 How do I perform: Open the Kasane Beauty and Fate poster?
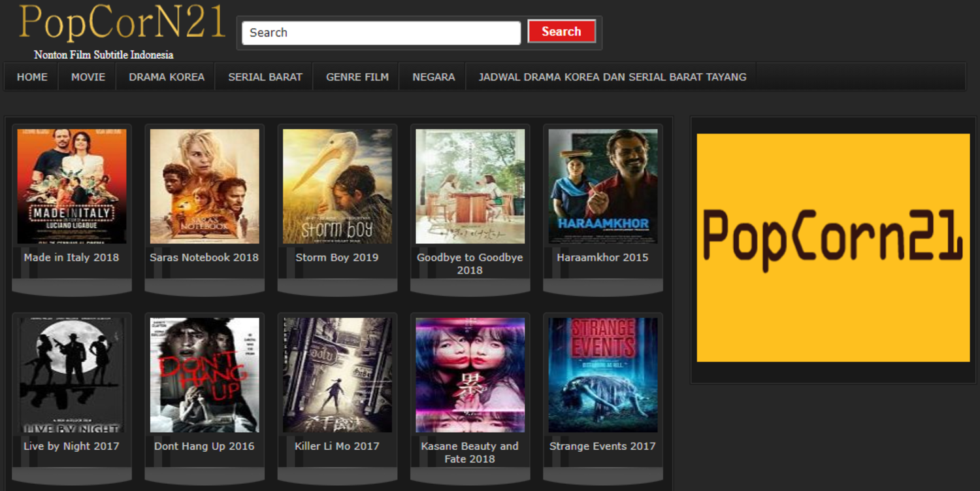pos(470,375)
